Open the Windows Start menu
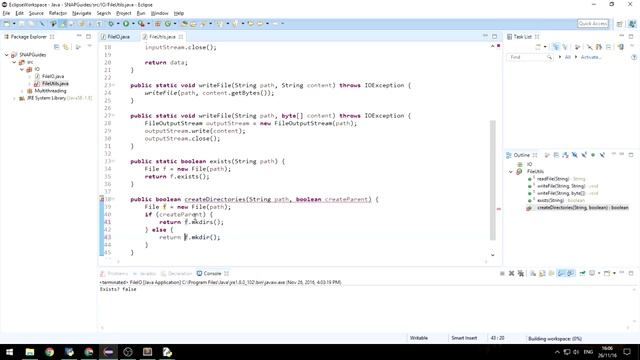This screenshot has width=640, height=360. [9, 352]
